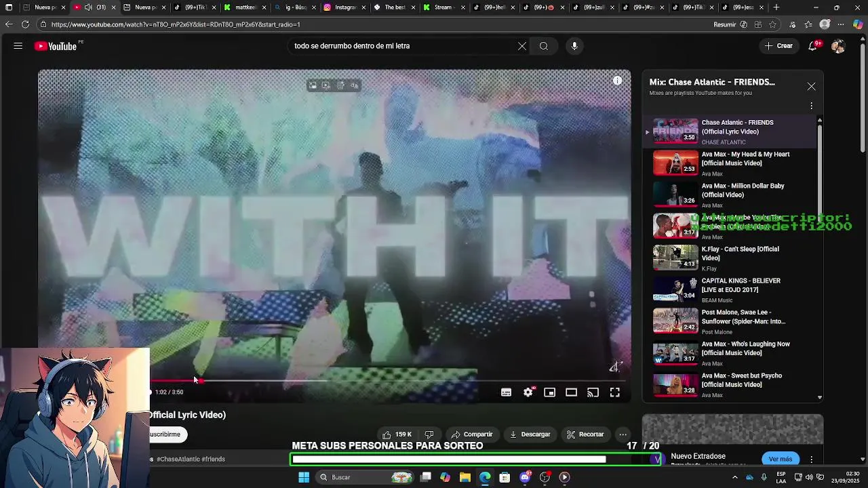
Task: Click the #friends hashtag link
Action: [213, 459]
